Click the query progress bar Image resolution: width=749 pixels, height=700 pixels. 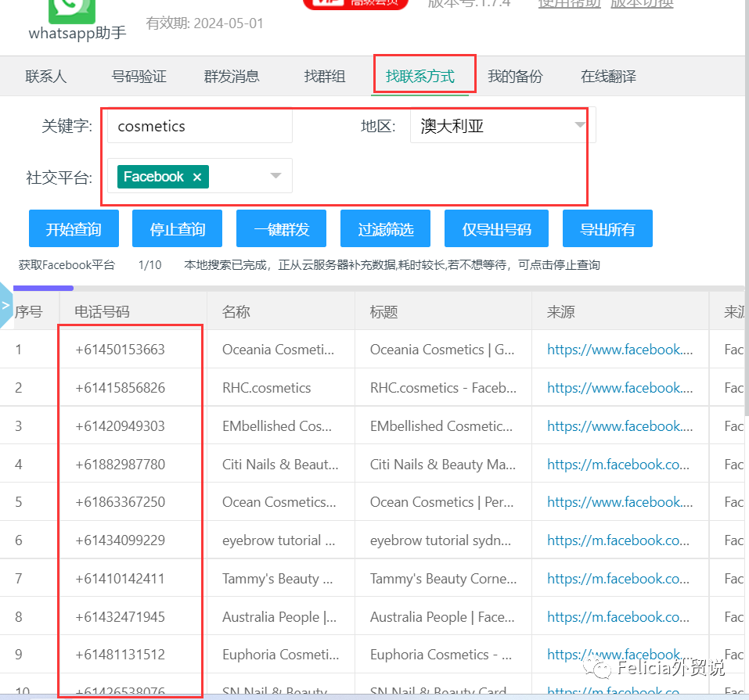tap(378, 289)
